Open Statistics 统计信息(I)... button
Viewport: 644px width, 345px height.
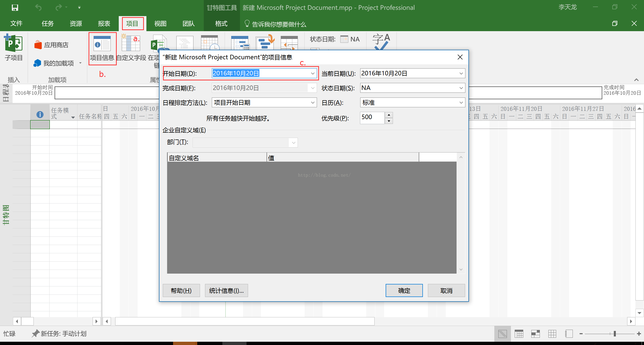(x=226, y=290)
